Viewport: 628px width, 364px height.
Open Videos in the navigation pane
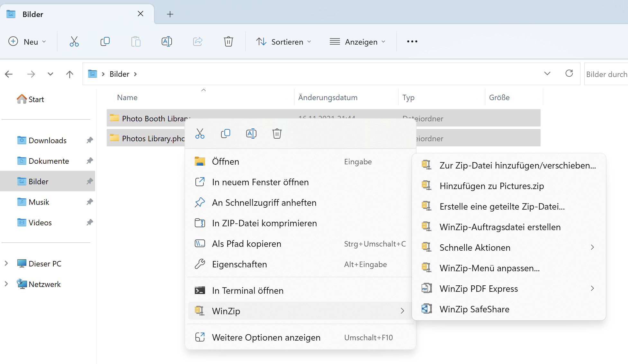click(x=48, y=222)
